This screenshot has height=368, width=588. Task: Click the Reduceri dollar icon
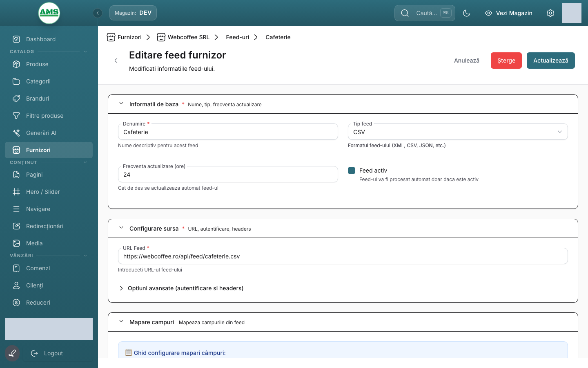click(x=16, y=303)
